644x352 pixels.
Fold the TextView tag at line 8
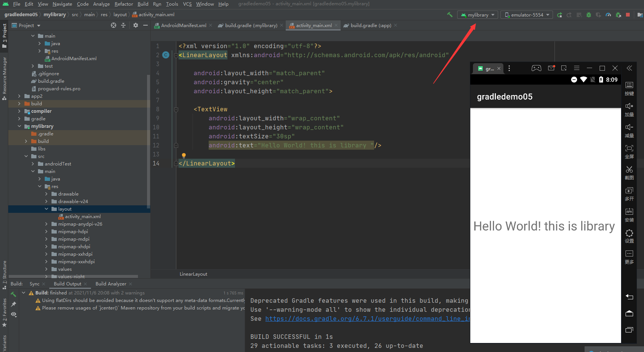click(176, 109)
